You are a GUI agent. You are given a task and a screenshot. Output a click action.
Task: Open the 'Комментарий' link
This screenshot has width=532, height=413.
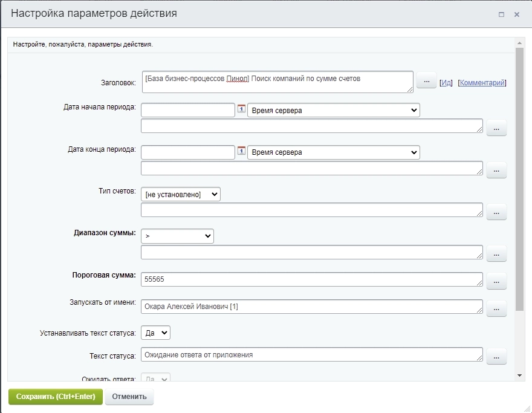[482, 83]
